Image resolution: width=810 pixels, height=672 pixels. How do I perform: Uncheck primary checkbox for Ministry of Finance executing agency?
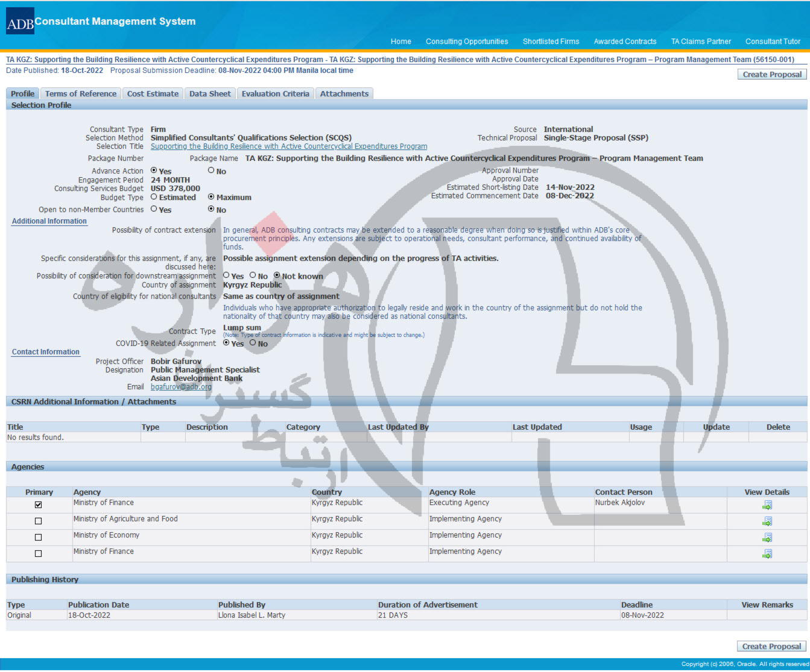(39, 504)
